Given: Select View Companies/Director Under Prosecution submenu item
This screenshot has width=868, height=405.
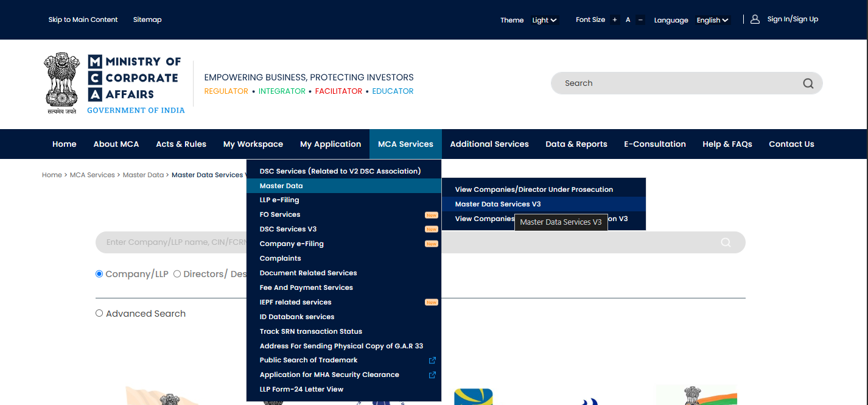Looking at the screenshot, I should (x=544, y=189).
